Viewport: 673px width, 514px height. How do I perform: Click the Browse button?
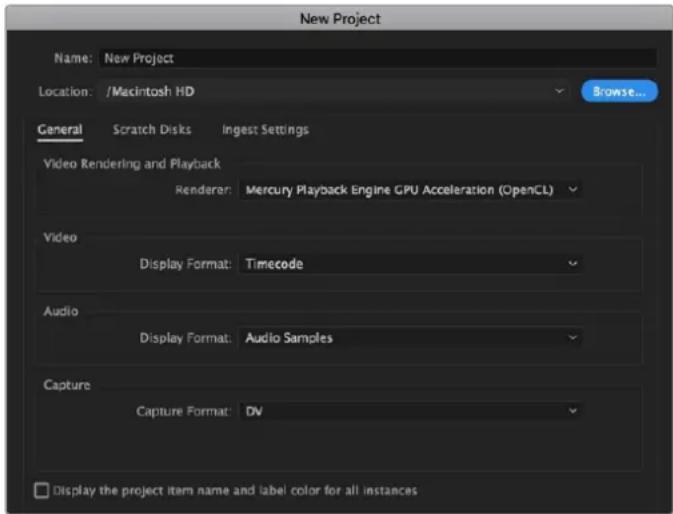click(x=619, y=91)
